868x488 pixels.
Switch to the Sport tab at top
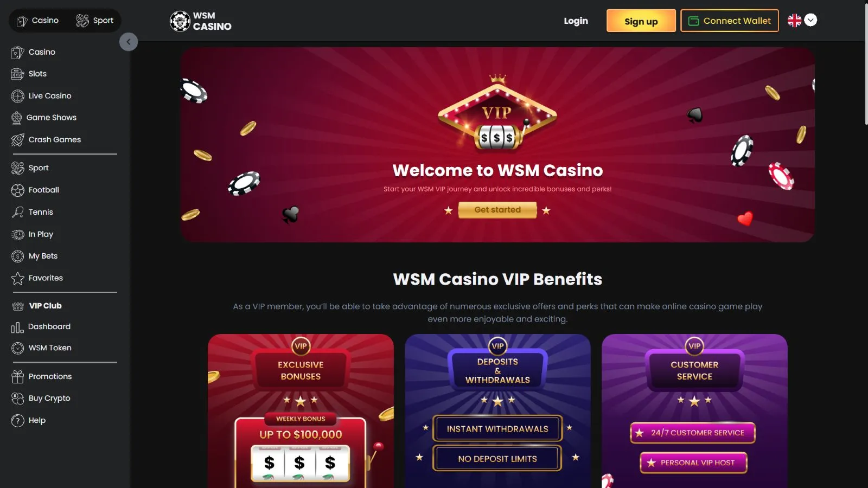(94, 21)
